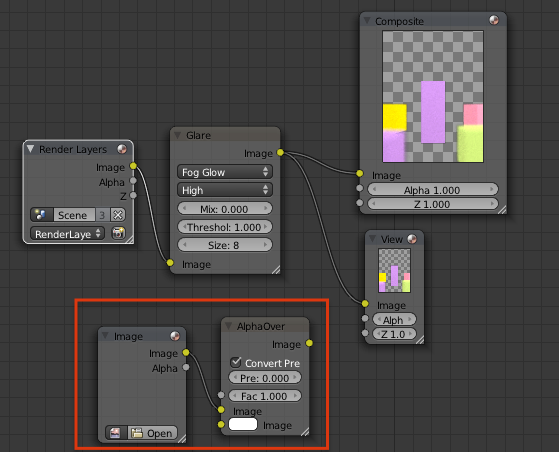Toggle Convert Premul checkbox in AlphaOver
The image size is (559, 452).
tap(236, 363)
